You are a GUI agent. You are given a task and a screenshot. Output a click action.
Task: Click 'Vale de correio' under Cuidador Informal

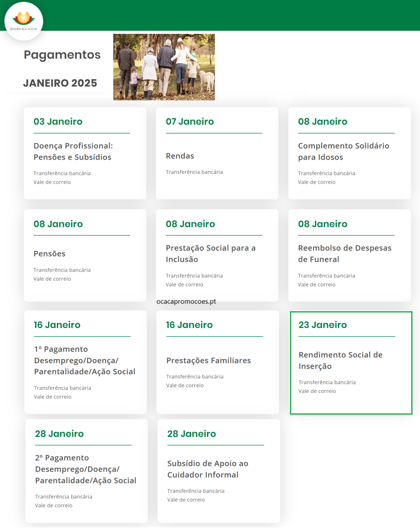tap(186, 499)
